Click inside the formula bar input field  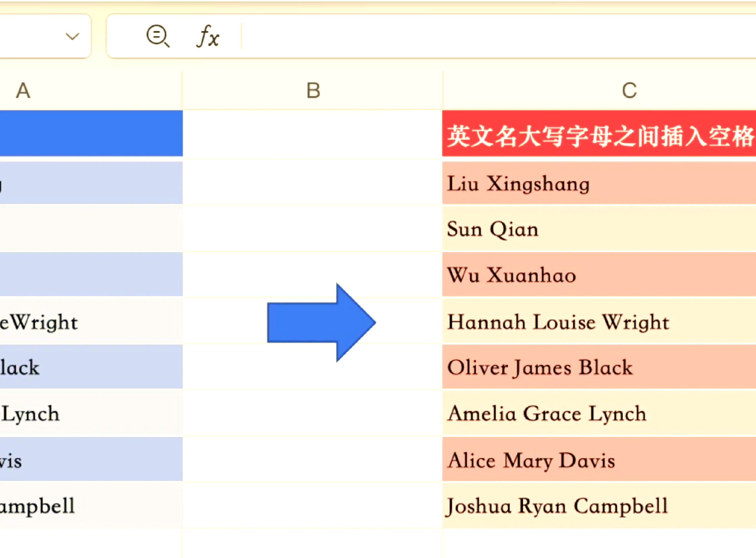pos(473,36)
